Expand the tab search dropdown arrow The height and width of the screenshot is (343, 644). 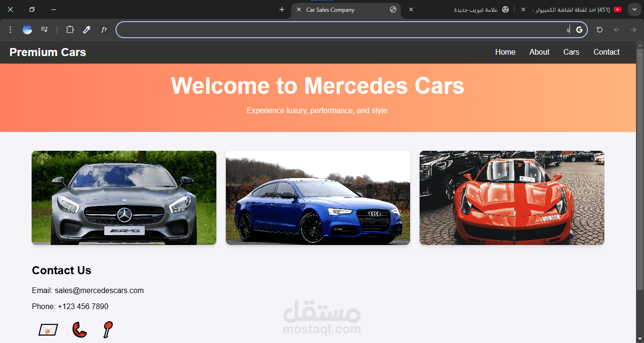click(634, 9)
